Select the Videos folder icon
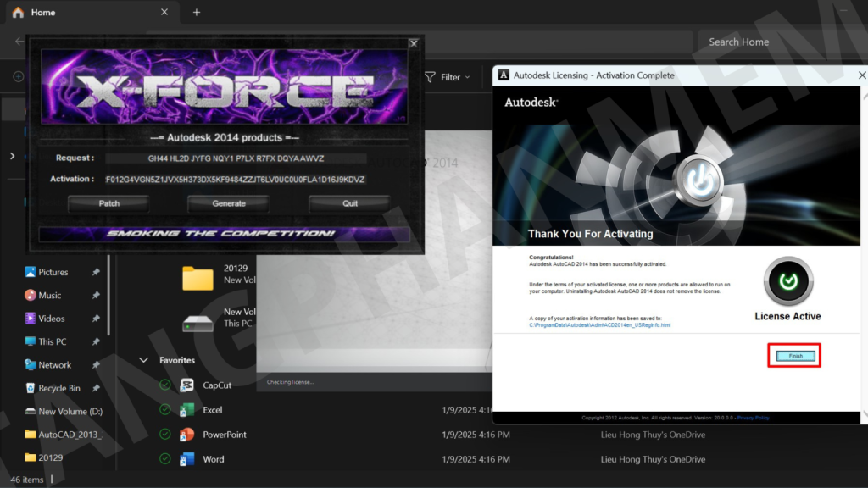This screenshot has width=868, height=488. (x=31, y=319)
